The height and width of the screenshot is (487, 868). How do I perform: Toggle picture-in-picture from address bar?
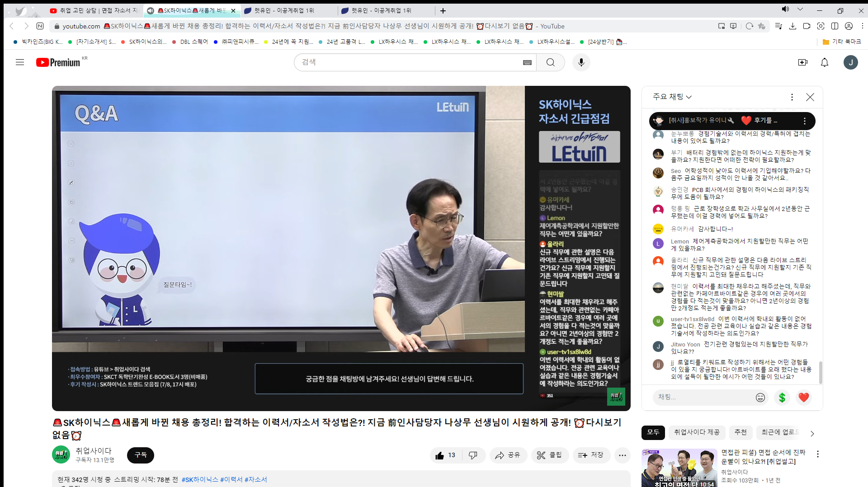pyautogui.click(x=722, y=26)
